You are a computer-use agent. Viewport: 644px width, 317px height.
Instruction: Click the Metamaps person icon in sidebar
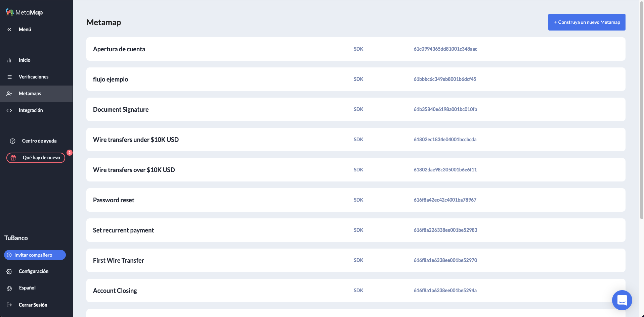tap(9, 94)
